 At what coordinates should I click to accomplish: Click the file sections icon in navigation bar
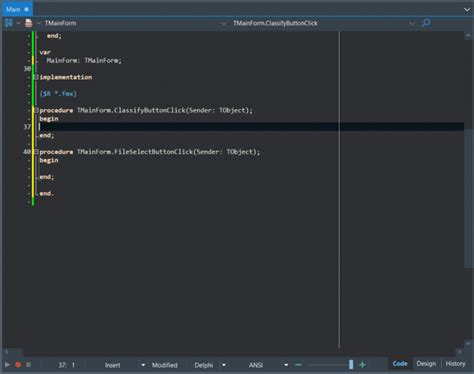(8, 23)
